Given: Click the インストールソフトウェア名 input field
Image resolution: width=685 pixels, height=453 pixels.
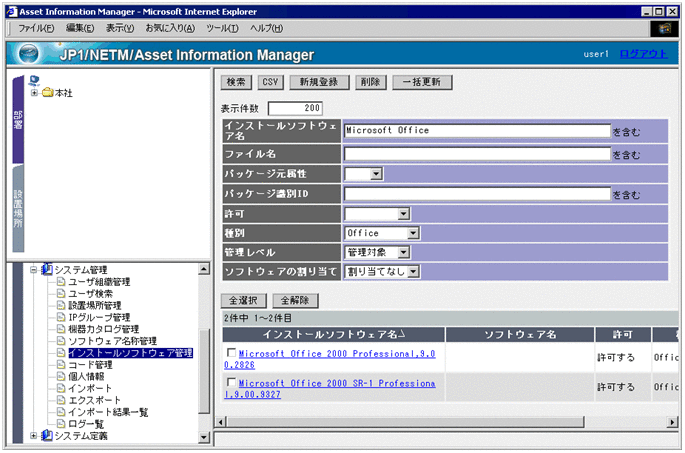Looking at the screenshot, I should point(477,131).
